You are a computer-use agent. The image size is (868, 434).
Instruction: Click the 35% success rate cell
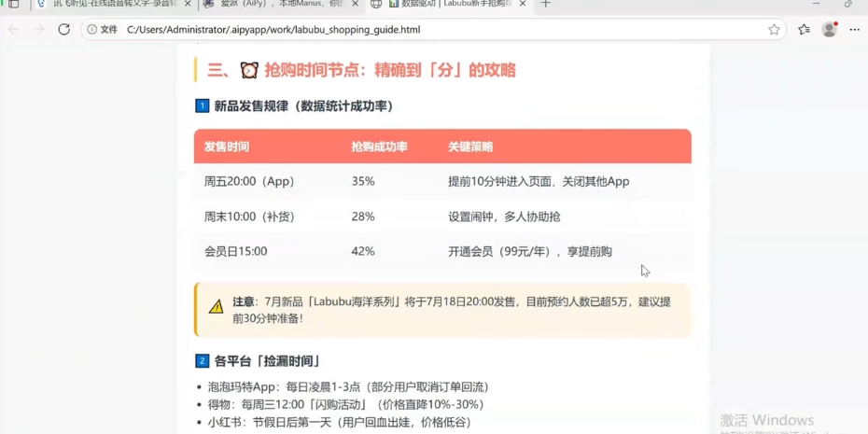363,182
